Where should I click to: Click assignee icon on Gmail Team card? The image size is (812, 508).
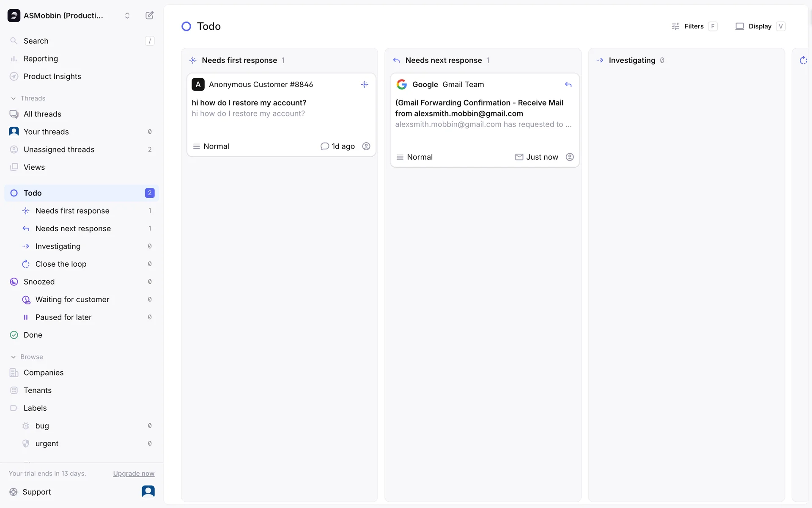coord(570,157)
